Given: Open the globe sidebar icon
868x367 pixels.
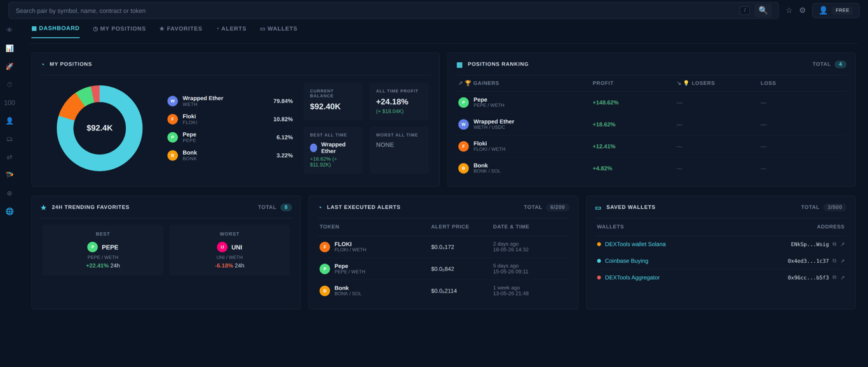Looking at the screenshot, I should click(x=10, y=212).
